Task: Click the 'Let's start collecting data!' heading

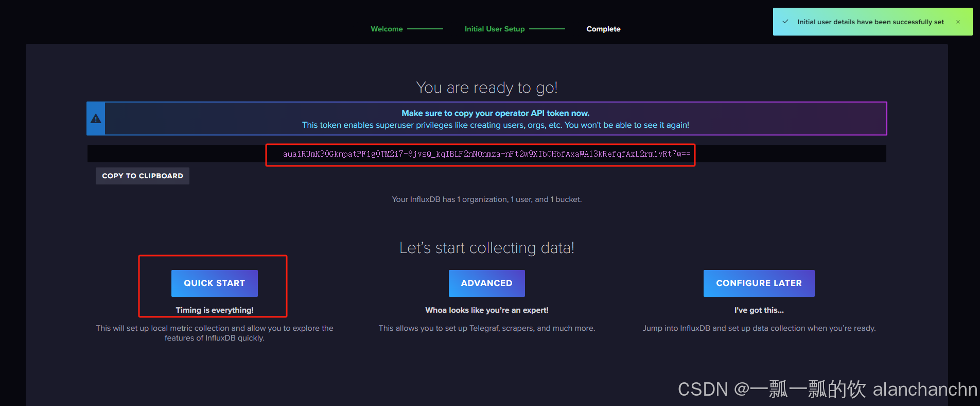Action: tap(486, 248)
